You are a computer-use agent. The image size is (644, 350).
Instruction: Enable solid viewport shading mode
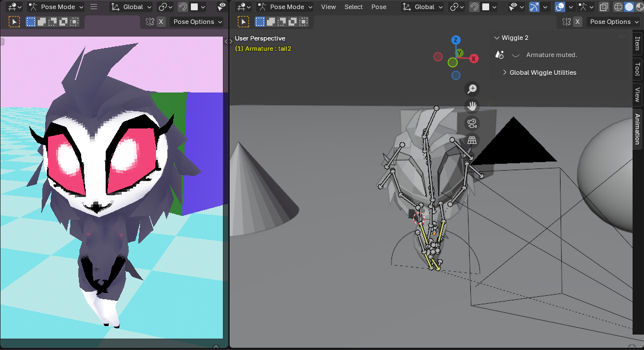point(629,7)
